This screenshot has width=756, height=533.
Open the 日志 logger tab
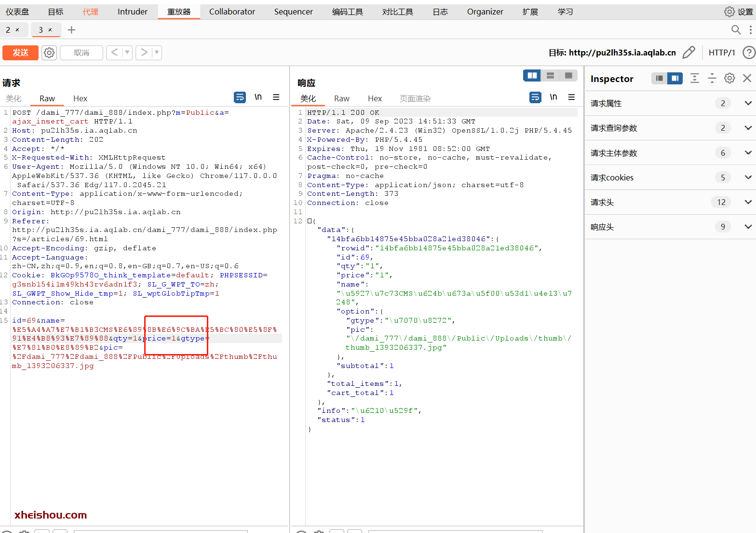coord(440,12)
